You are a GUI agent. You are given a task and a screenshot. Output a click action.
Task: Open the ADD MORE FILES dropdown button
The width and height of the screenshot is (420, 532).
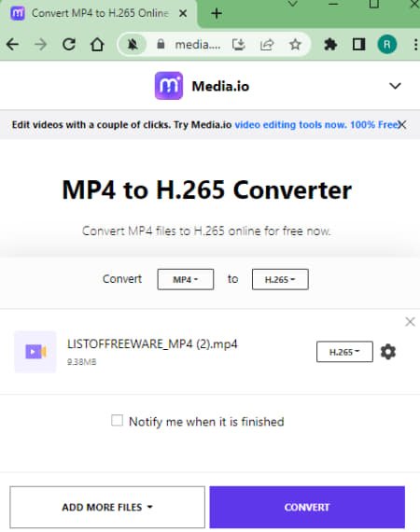(x=107, y=507)
